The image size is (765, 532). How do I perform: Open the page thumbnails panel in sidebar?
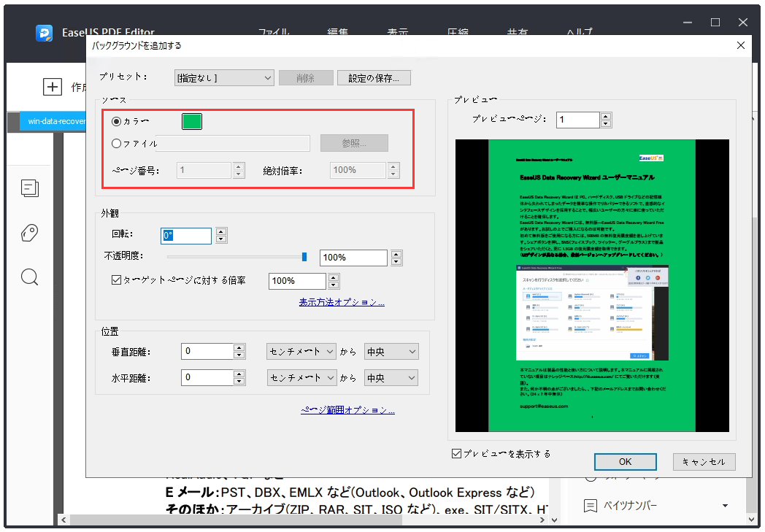29,188
